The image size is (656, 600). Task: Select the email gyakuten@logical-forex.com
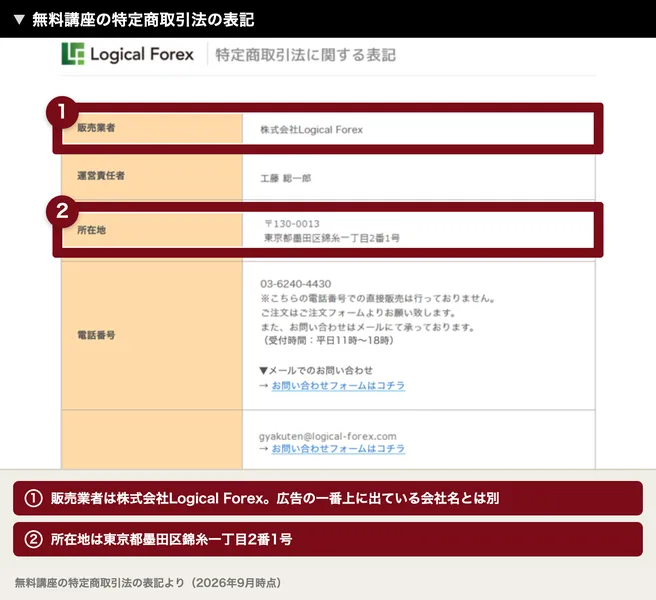tap(328, 436)
